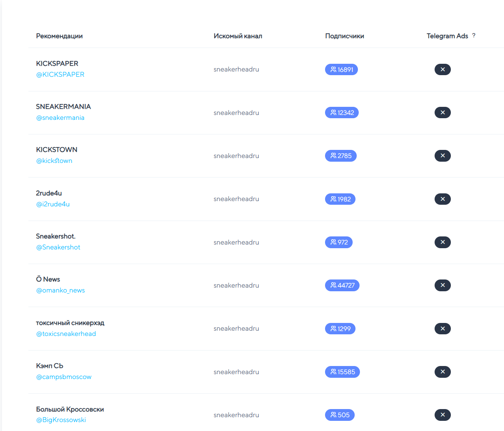
Task: Open the @toxicsneakerhead link
Action: point(66,334)
